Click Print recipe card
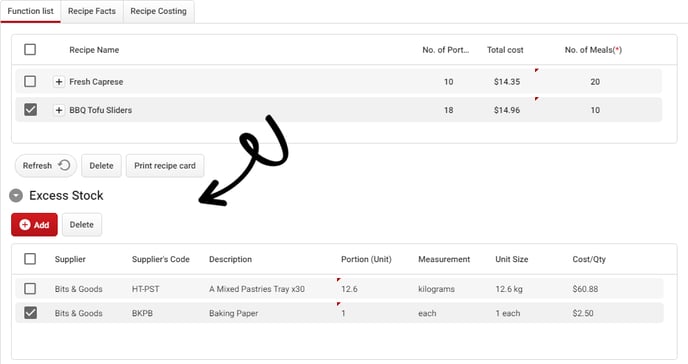The width and height of the screenshot is (688, 364). click(x=165, y=166)
